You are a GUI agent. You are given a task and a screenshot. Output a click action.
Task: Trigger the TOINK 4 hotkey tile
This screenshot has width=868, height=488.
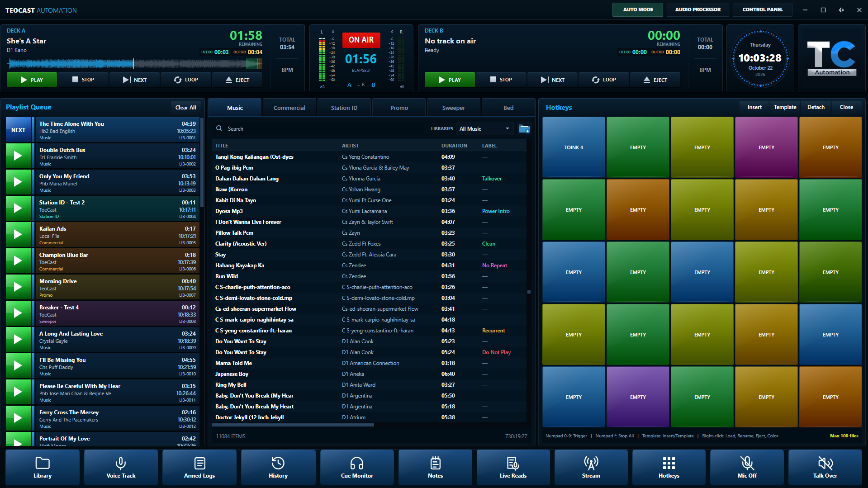(574, 147)
